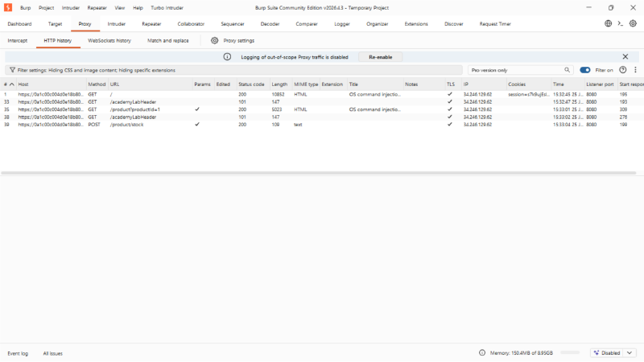Click the Burp Suite logo icon
Viewport: 644px width, 362px height.
(8, 7)
